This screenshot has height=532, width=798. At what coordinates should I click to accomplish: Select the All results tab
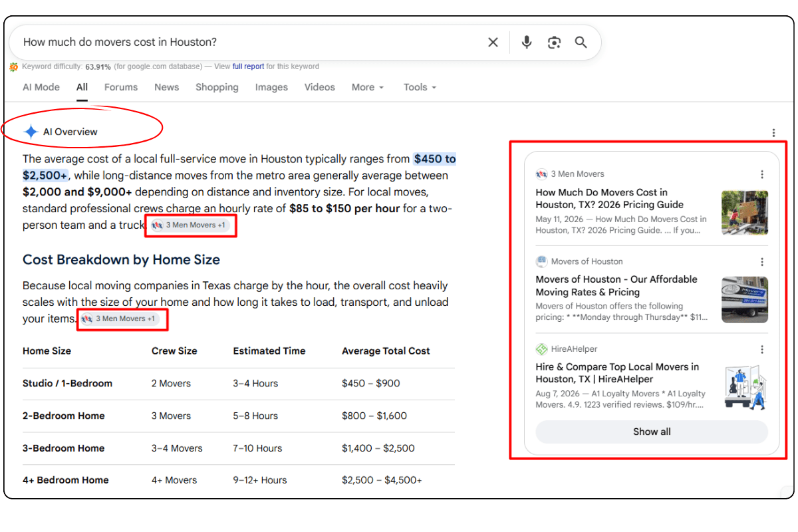[82, 87]
